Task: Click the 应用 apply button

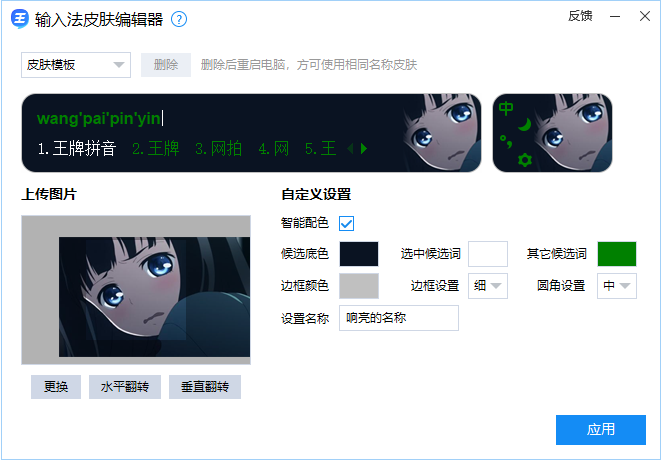Action: pyautogui.click(x=601, y=430)
